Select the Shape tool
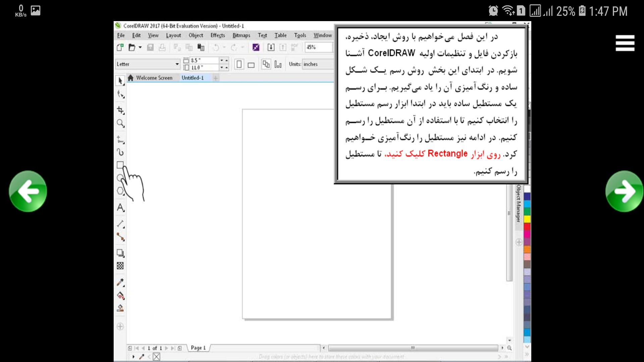 tap(120, 94)
